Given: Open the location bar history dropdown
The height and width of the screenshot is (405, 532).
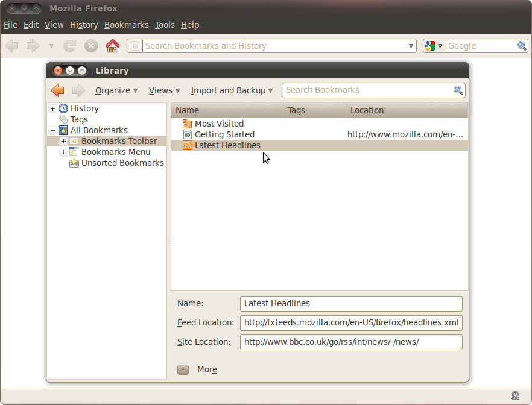Looking at the screenshot, I should click(411, 46).
